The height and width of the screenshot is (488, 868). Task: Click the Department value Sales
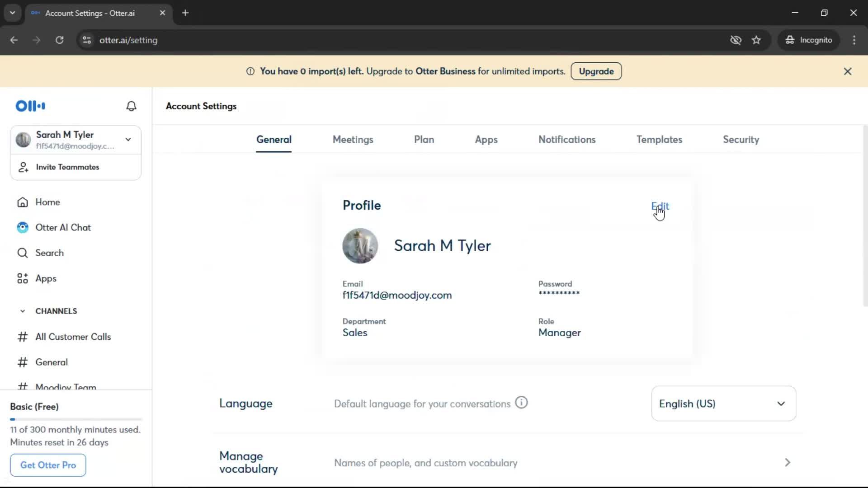click(355, 333)
